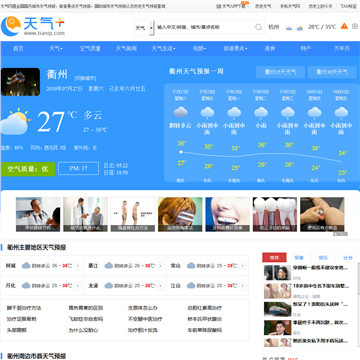Click the arrow circle in the 龙游 row
The width and height of the screenshot is (360, 360).
click(x=160, y=286)
